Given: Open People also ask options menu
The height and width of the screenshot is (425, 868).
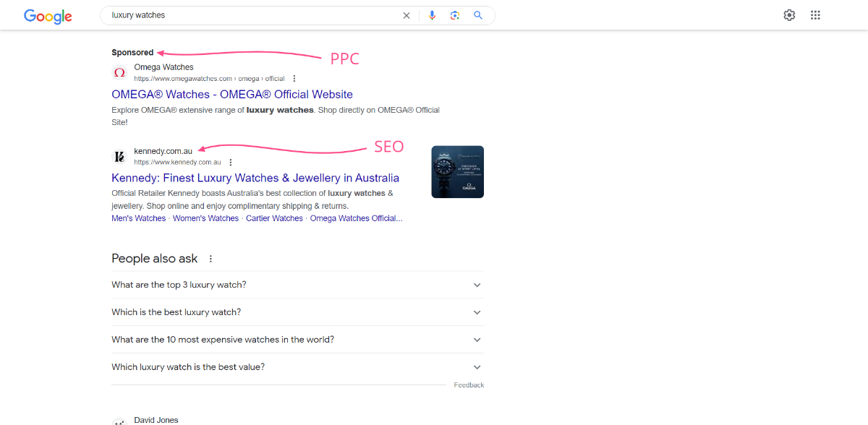Looking at the screenshot, I should (210, 259).
